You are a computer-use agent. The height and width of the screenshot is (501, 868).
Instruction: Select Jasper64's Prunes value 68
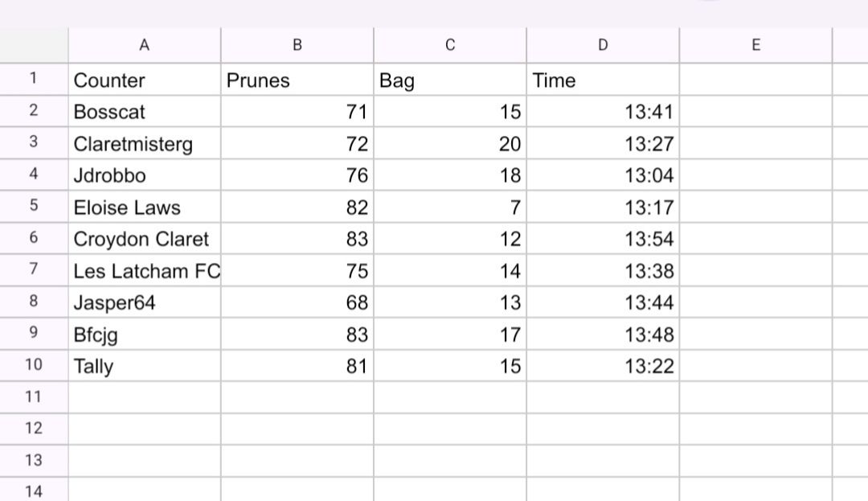(x=297, y=302)
